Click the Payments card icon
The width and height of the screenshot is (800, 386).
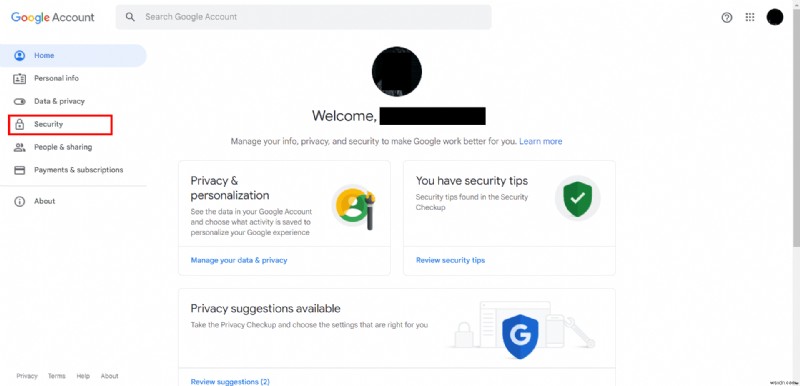[19, 170]
